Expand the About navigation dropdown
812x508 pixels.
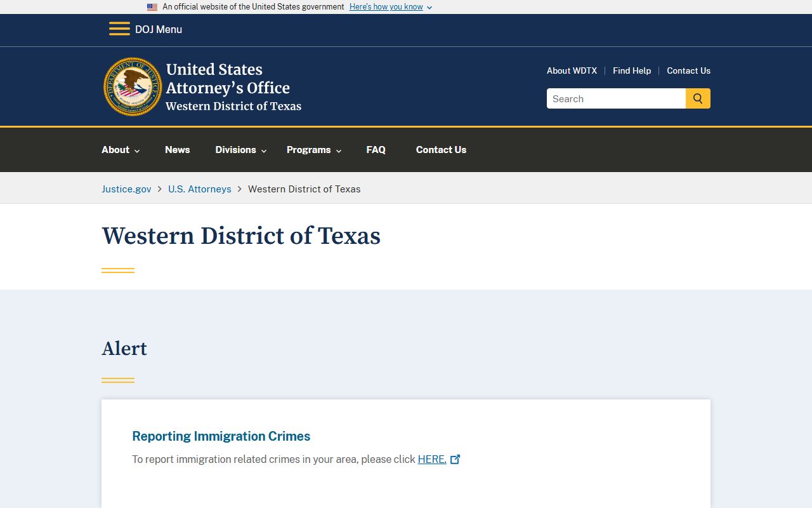[121, 150]
